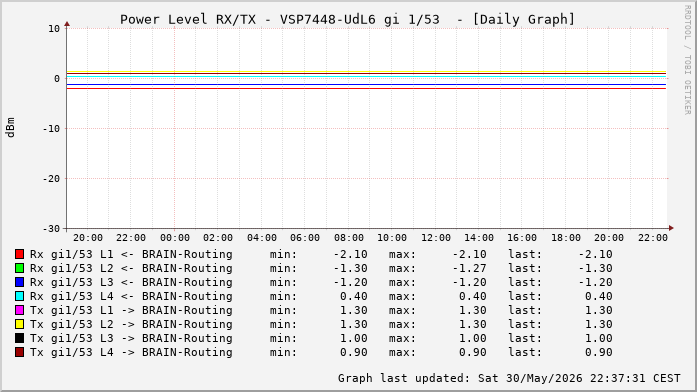The image size is (697, 392).
Task: Click the Graph last updated timestamp
Action: 509,378
